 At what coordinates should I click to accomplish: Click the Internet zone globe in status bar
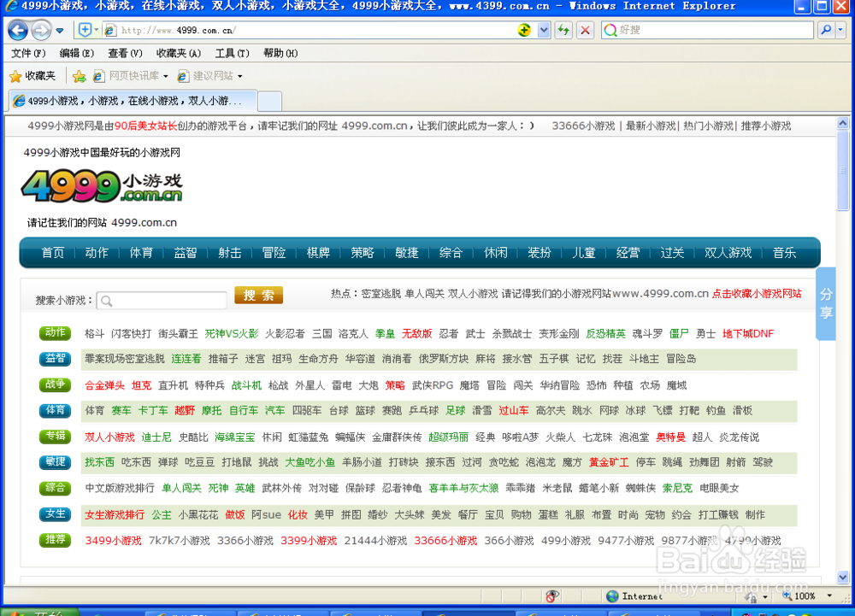(612, 596)
